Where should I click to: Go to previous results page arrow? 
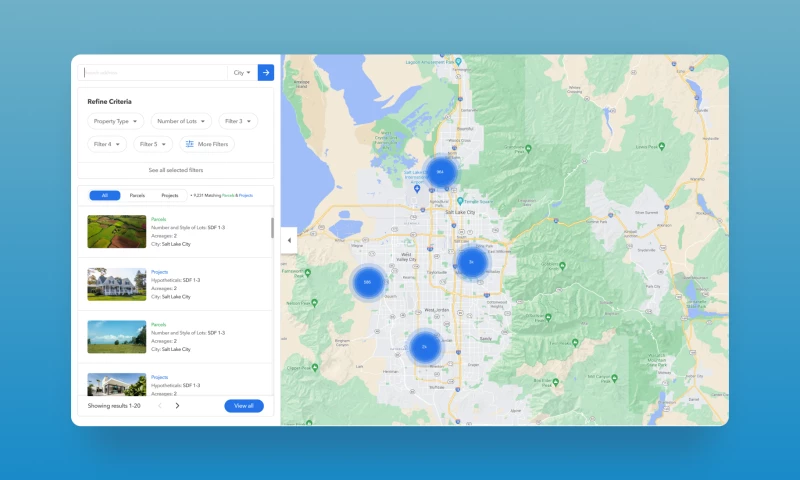point(159,406)
